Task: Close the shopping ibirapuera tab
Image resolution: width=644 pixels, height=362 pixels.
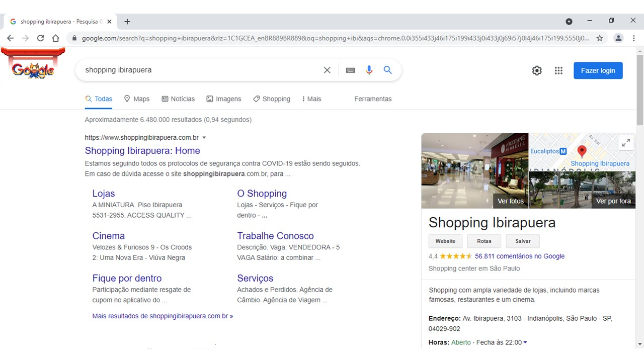Action: point(109,22)
